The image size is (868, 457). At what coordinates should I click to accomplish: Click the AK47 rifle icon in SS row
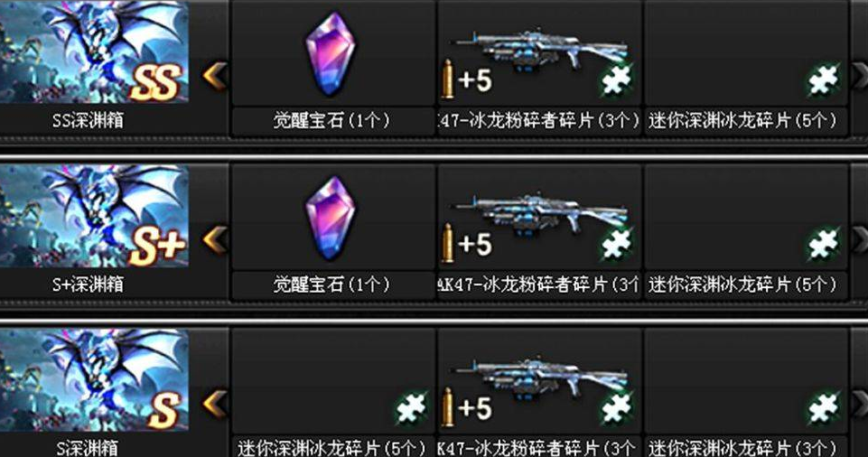[541, 50]
